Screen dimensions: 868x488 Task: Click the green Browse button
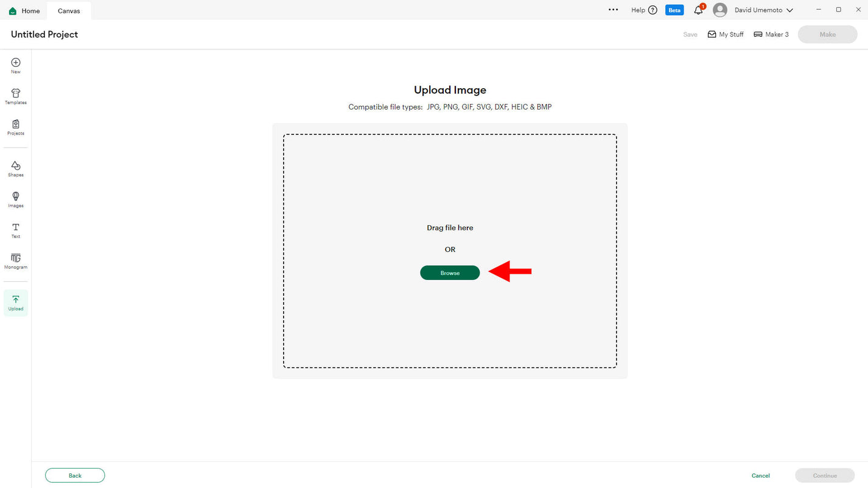[x=450, y=273]
